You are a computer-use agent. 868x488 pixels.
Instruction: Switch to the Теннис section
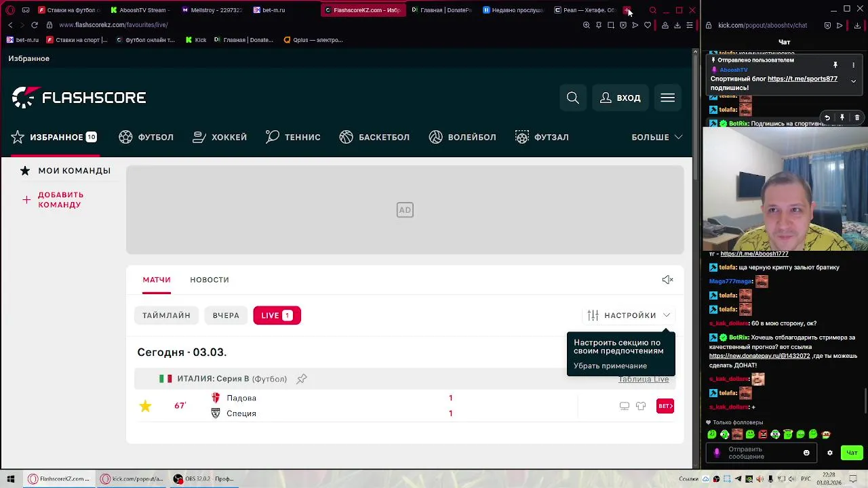(x=293, y=137)
